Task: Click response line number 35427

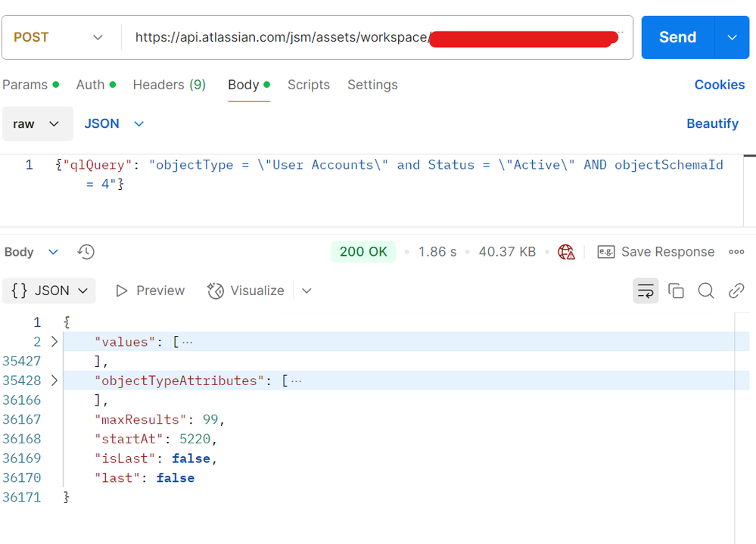Action: coord(22,361)
